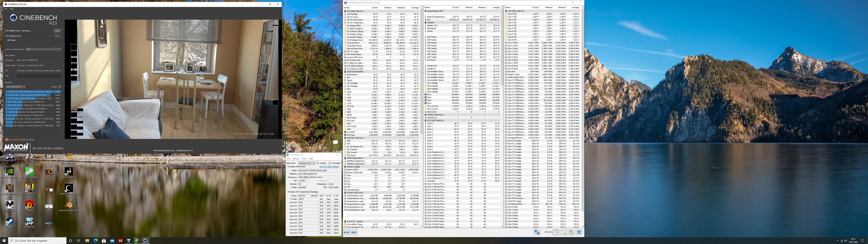Viewport: 868px width, 244px height.
Task: Expand the Ranking Details dropdown arrow
Action: 60,87
